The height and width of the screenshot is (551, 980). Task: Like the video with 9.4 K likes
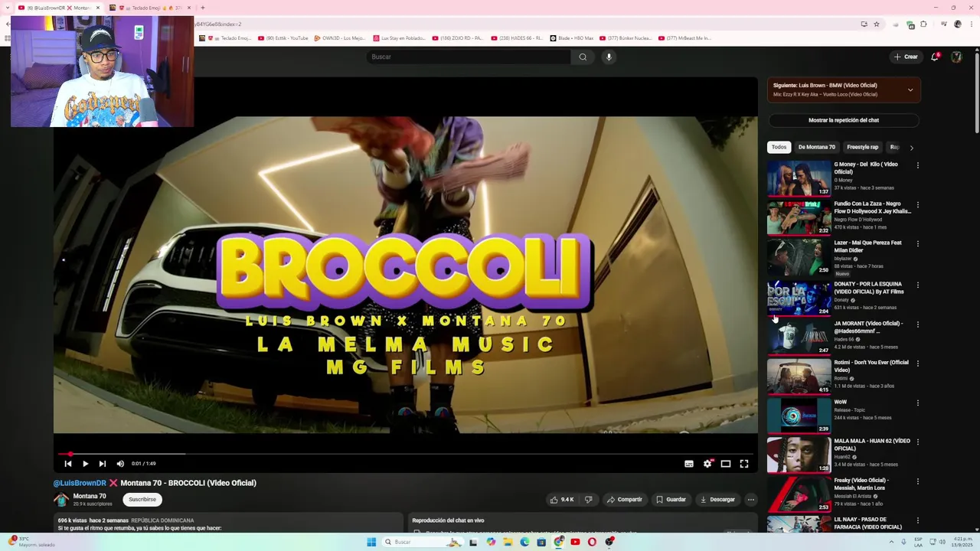click(x=561, y=500)
